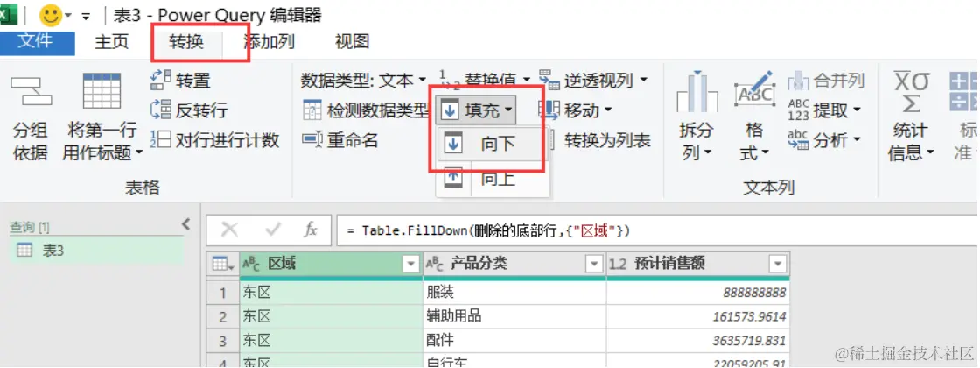Click the table corner menu icon
This screenshot has height=368, width=980.
(221, 264)
